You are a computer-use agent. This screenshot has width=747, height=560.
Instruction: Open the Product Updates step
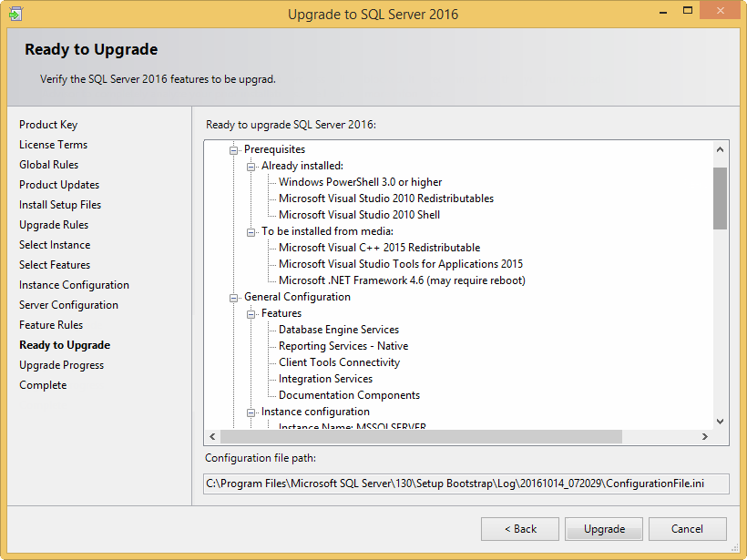(59, 185)
